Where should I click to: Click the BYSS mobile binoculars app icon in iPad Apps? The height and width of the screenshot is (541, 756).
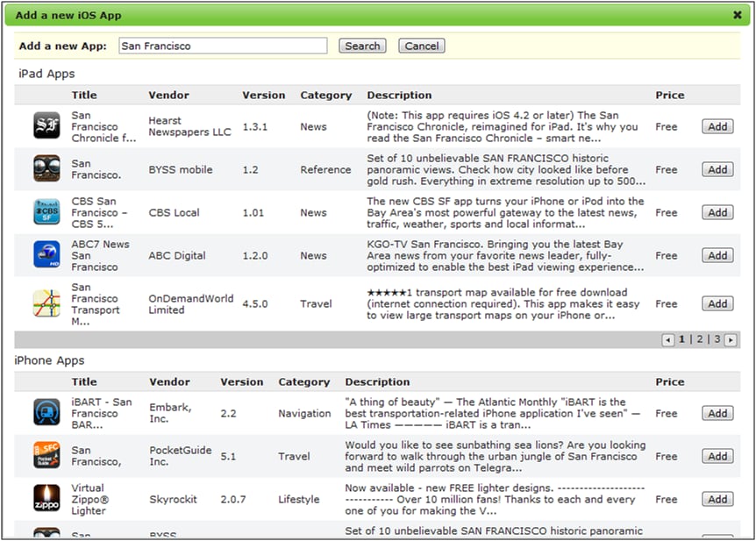pyautogui.click(x=46, y=168)
